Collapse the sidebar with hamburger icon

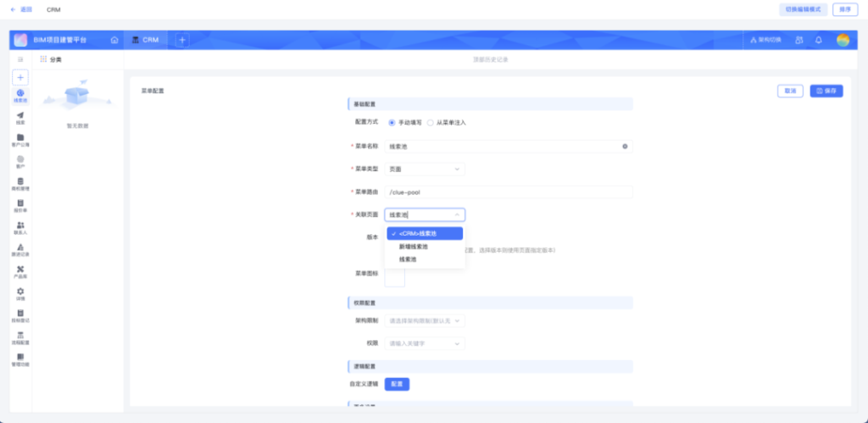(x=20, y=59)
